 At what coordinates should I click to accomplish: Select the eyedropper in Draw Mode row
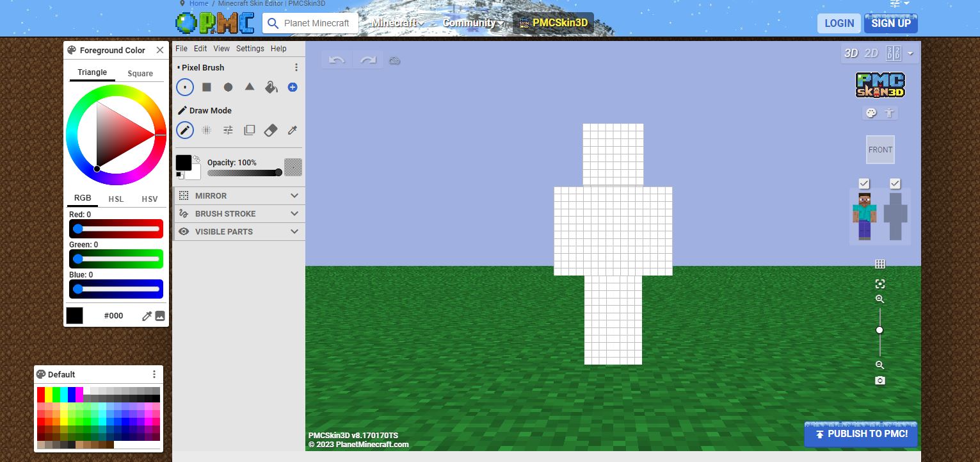pos(293,130)
